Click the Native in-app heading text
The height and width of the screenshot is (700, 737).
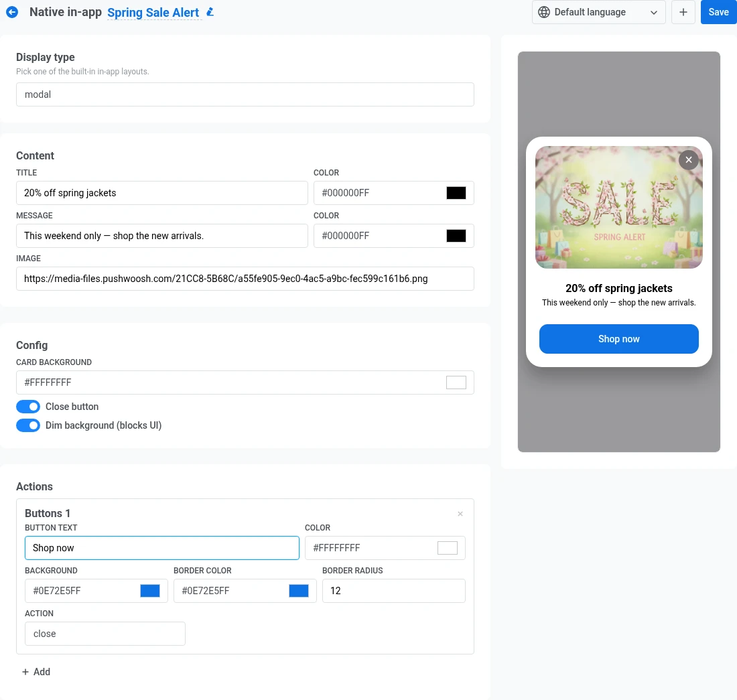click(66, 12)
